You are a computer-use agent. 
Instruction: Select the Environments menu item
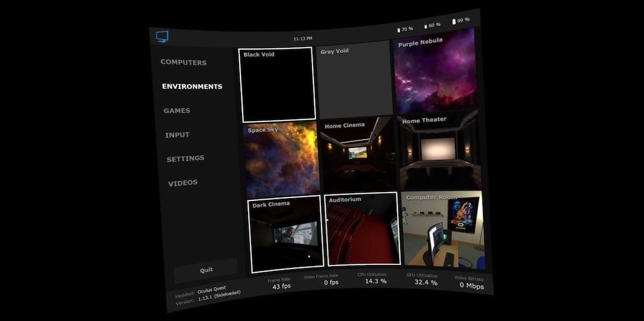click(192, 87)
